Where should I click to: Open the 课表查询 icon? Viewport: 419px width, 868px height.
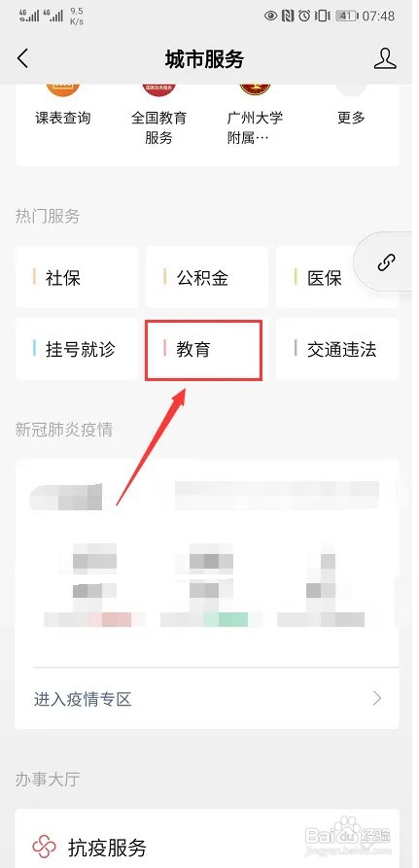[x=62, y=89]
